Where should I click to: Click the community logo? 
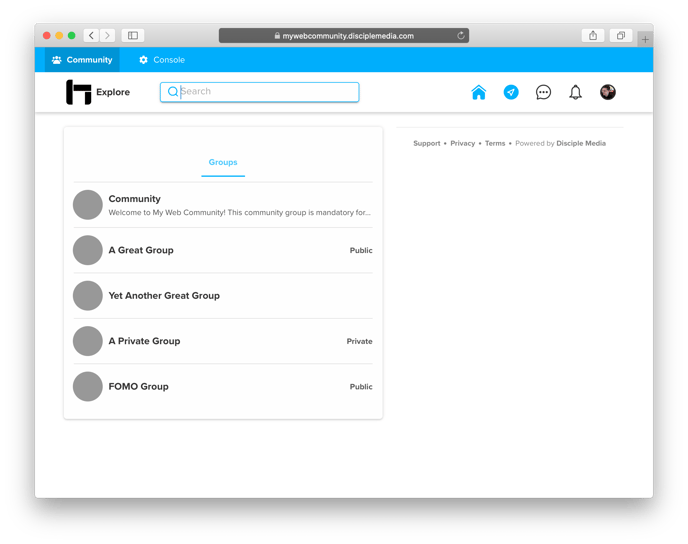click(79, 92)
